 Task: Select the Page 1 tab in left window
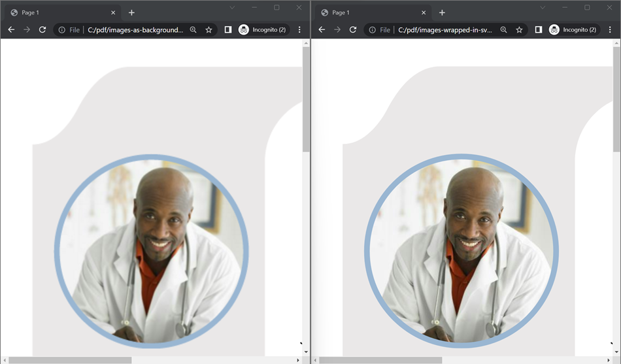click(63, 12)
